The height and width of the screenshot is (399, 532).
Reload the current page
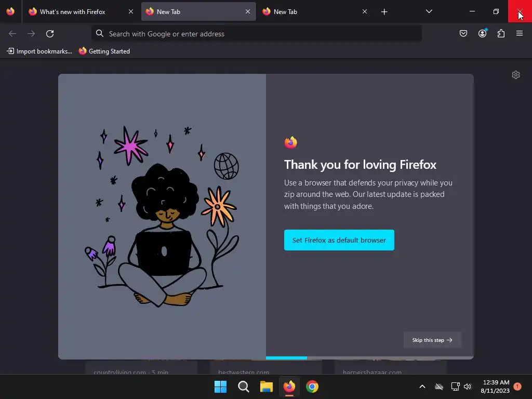click(50, 34)
